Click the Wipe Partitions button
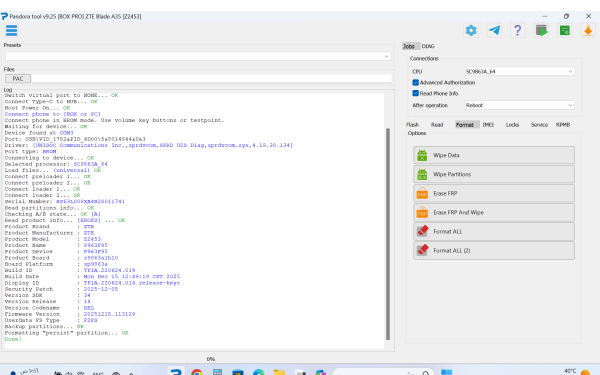This screenshot has width=600, height=375. coord(494,174)
